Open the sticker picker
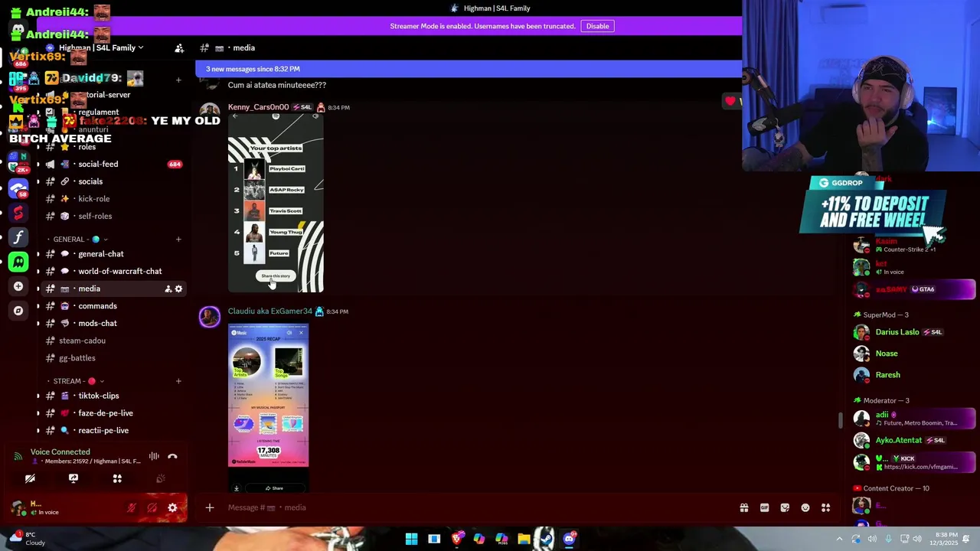 point(785,507)
